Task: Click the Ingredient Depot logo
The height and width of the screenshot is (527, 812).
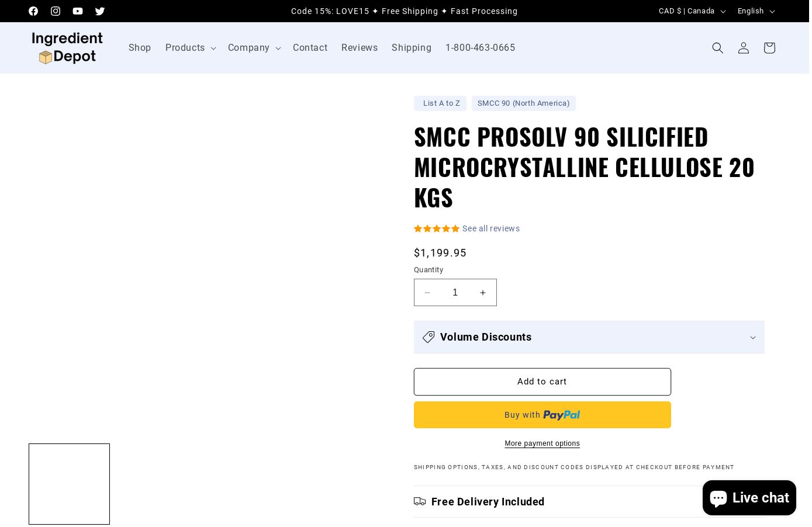Action: pos(67,48)
